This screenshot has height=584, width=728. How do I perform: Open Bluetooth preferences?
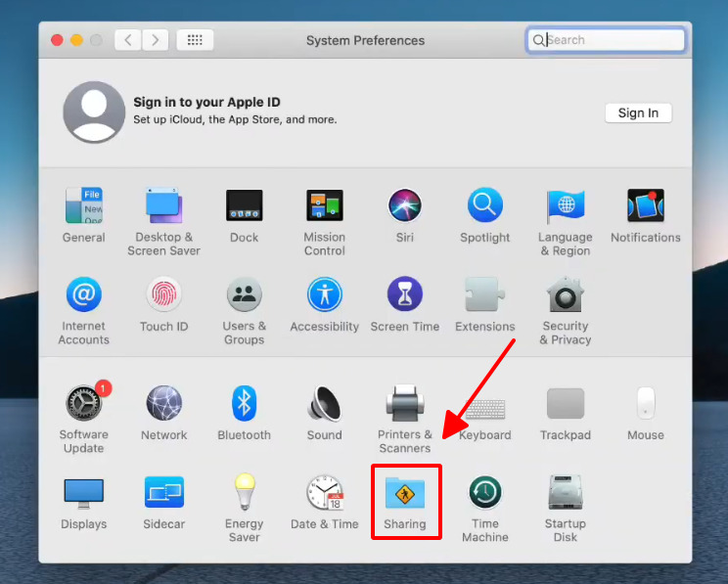coord(245,403)
